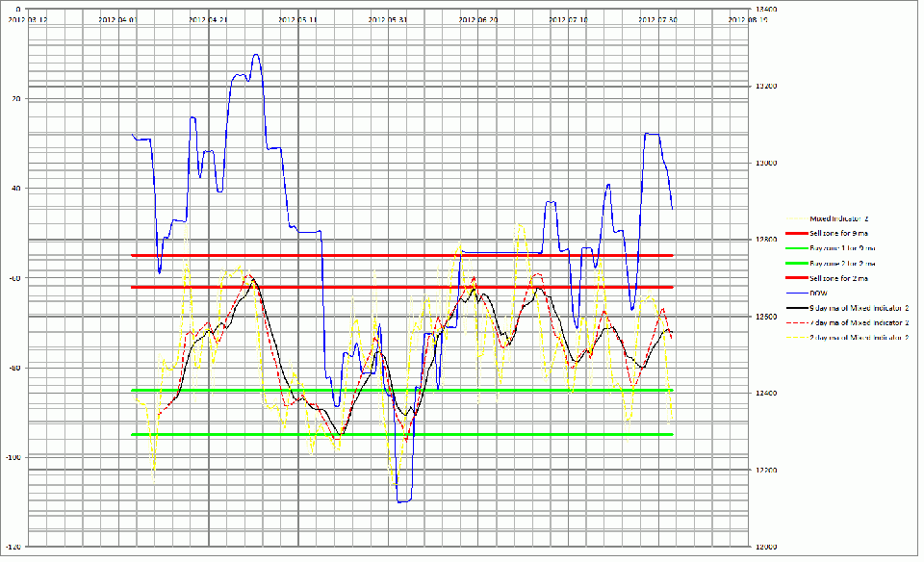924x562 pixels.
Task: Click the 2012 04 21 date label
Action: [x=208, y=19]
